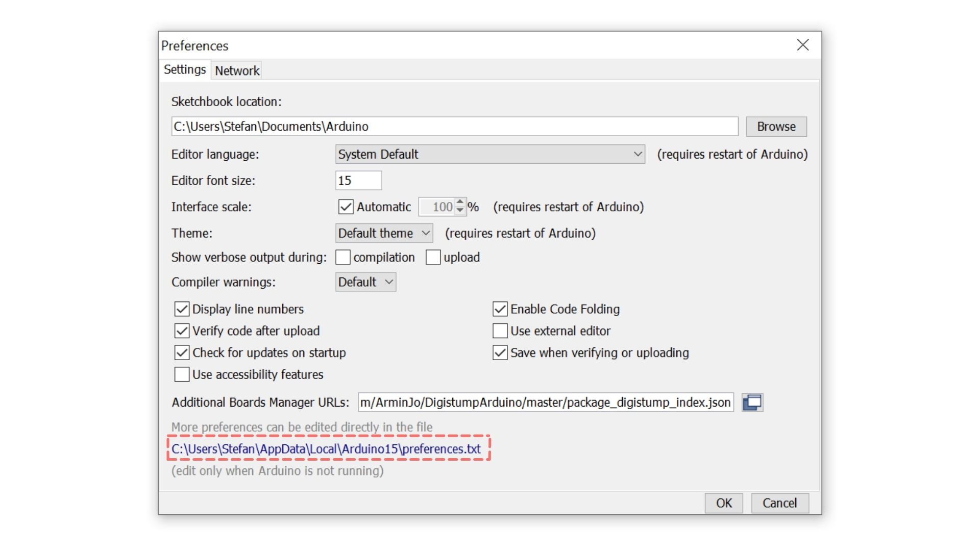Toggle Enable Code Folding checkbox
The height and width of the screenshot is (551, 980).
coord(500,309)
